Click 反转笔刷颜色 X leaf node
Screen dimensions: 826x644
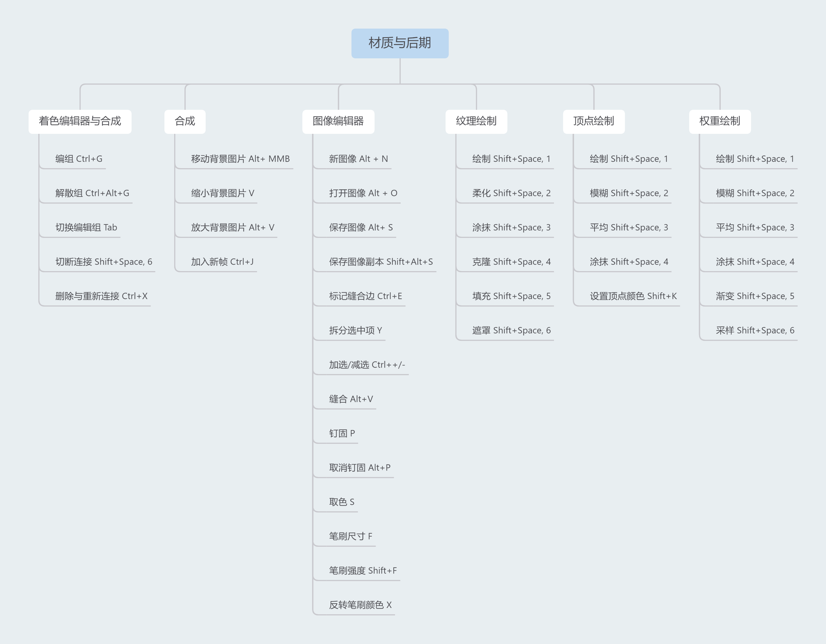360,605
